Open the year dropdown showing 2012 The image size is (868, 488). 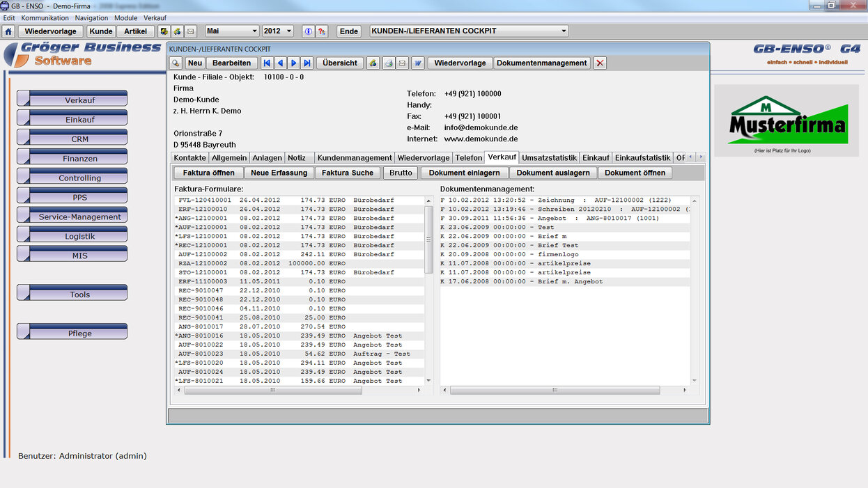point(279,31)
